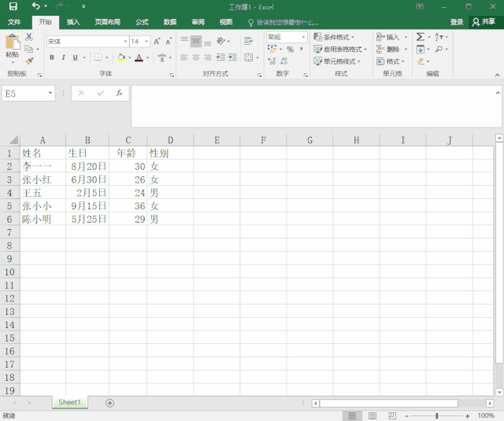Viewport: 504px width, 421px height.
Task: Click the 插入 insert cells button
Action: (x=392, y=37)
